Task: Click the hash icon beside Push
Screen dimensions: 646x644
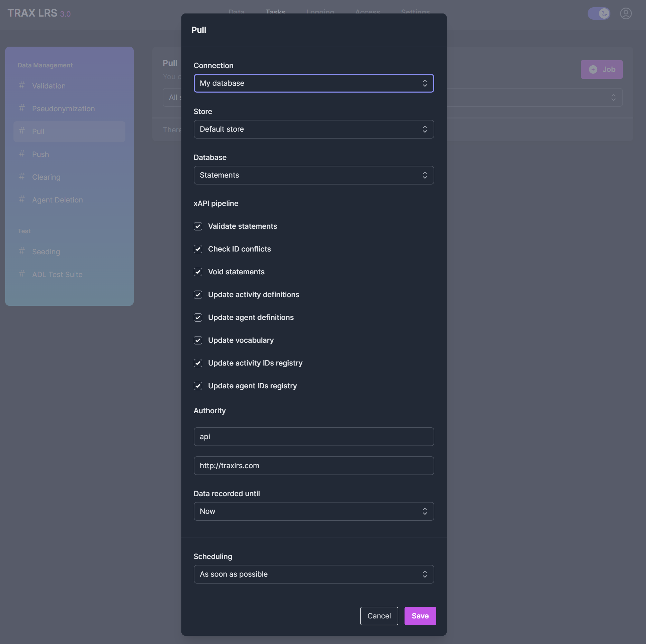Action: point(22,154)
